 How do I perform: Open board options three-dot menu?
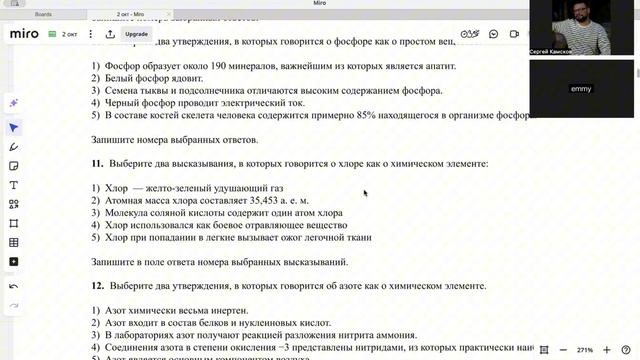tap(91, 34)
